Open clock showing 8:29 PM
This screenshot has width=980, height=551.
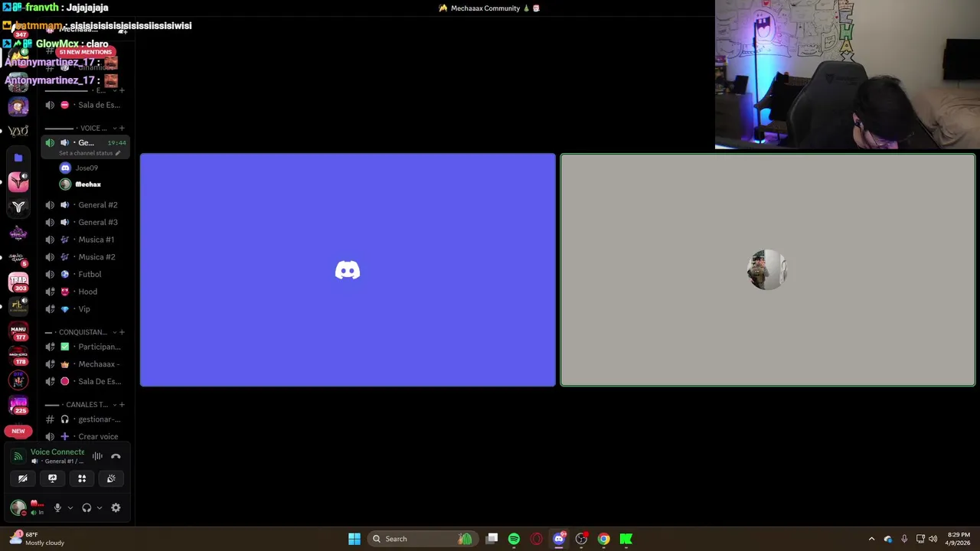[959, 539]
